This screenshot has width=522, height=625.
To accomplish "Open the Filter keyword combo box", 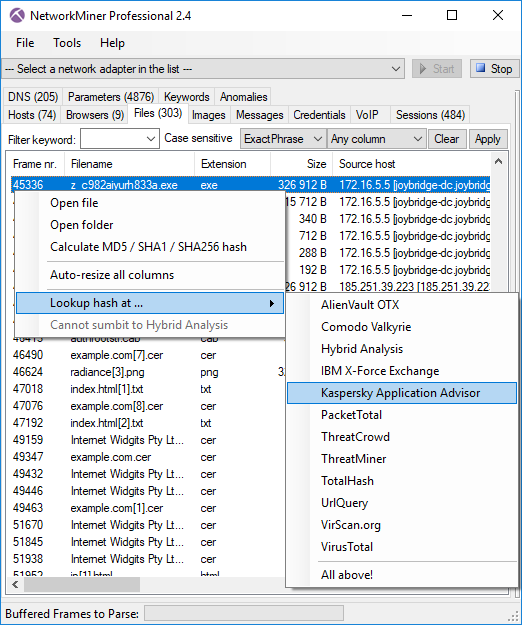I will point(120,139).
